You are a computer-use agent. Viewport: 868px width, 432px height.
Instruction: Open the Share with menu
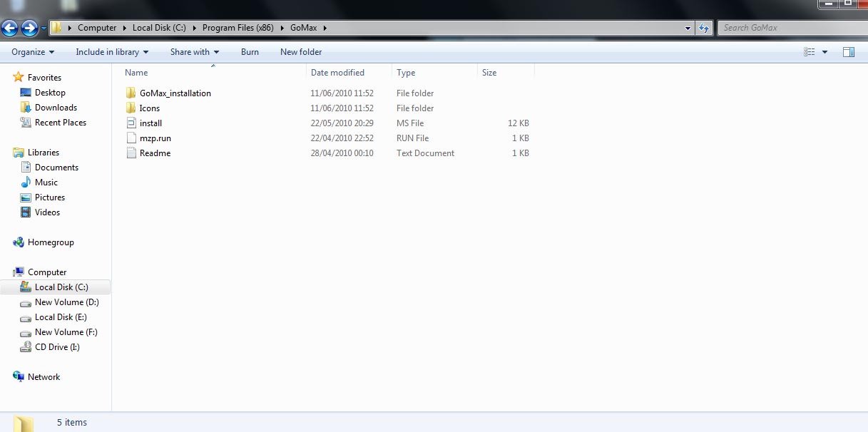(x=195, y=52)
